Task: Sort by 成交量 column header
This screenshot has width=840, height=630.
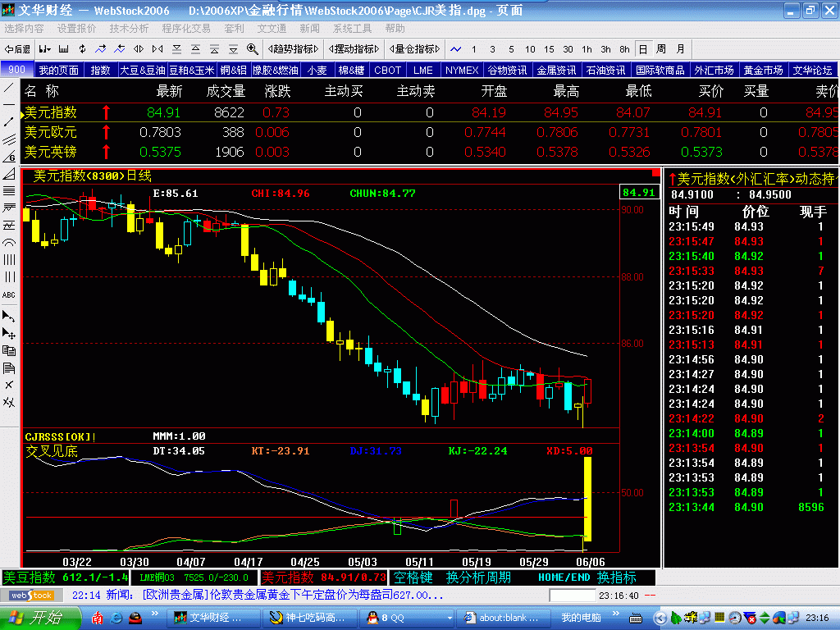Action: 226,92
